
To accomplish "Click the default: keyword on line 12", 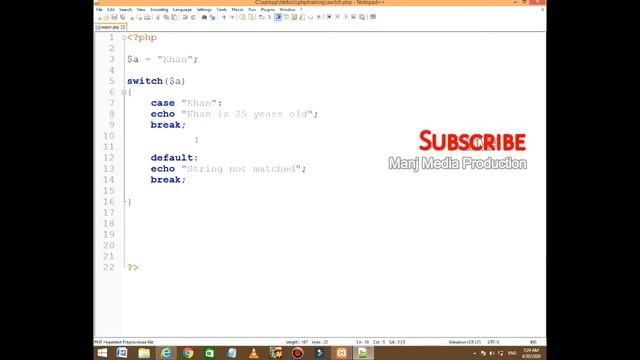I will click(x=174, y=158).
